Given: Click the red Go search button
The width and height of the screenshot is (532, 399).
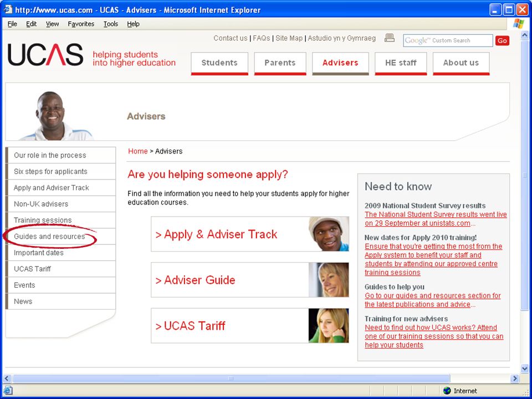Looking at the screenshot, I should pyautogui.click(x=502, y=40).
